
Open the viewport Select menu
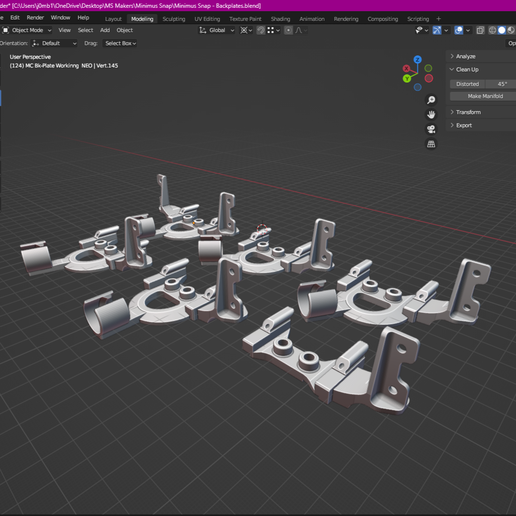(85, 30)
